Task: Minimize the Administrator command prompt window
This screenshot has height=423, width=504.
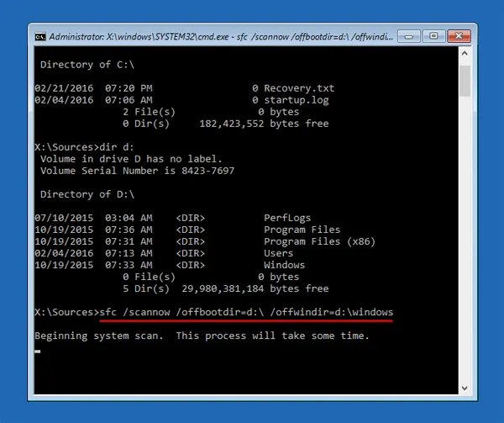Action: coord(409,36)
